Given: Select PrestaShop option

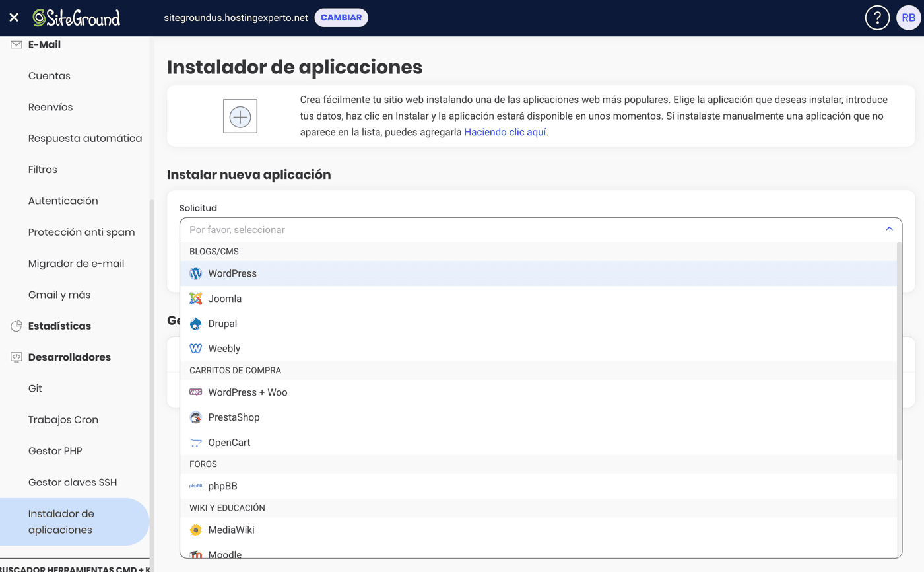Looking at the screenshot, I should (x=539, y=417).
